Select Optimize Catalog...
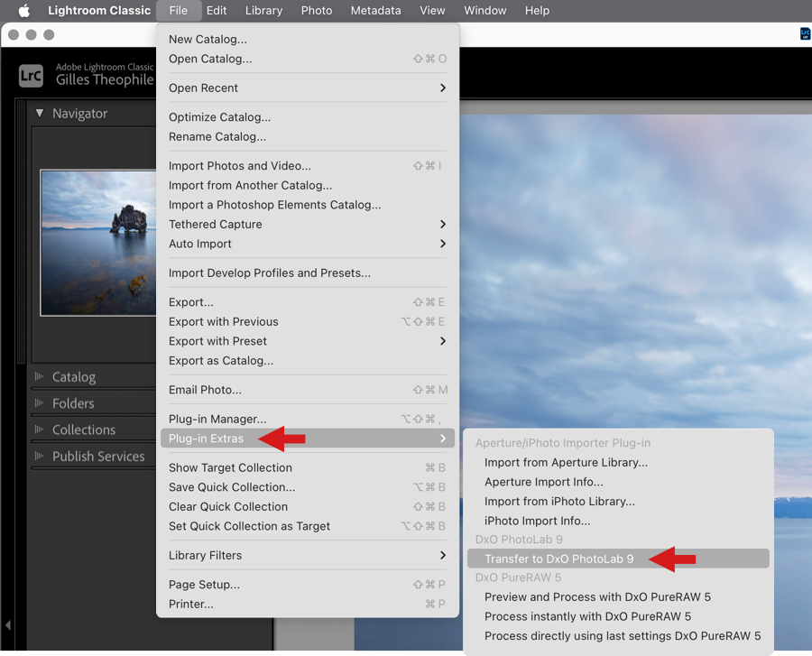 (x=308, y=117)
